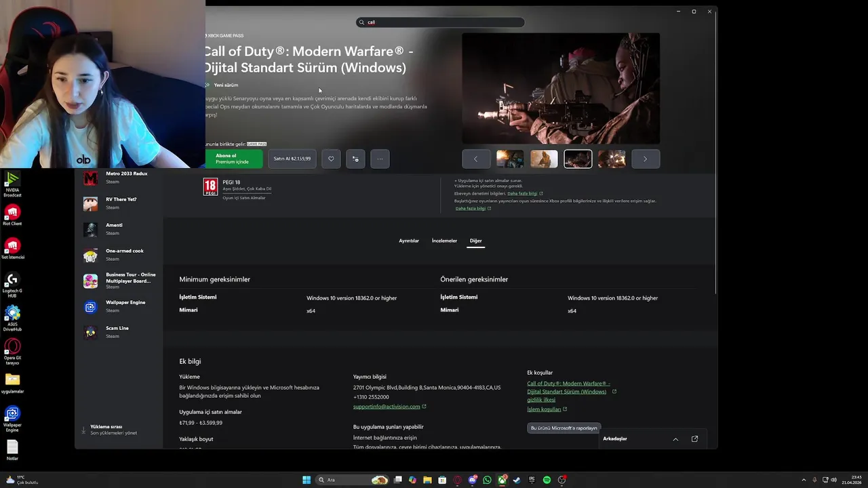This screenshot has width=868, height=488.
Task: Open WhatsApp from the taskbar
Action: click(x=487, y=480)
